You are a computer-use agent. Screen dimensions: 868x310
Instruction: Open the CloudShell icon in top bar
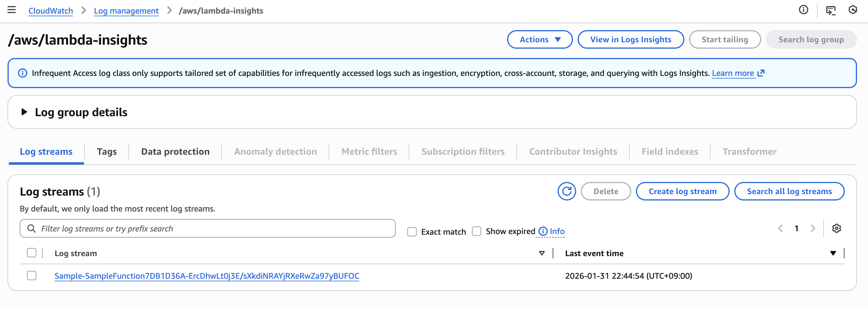(831, 10)
